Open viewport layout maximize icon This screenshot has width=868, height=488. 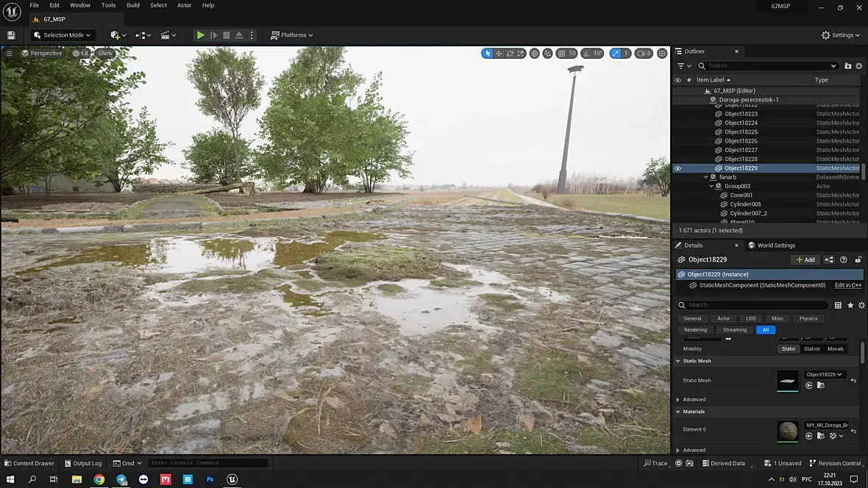[662, 53]
